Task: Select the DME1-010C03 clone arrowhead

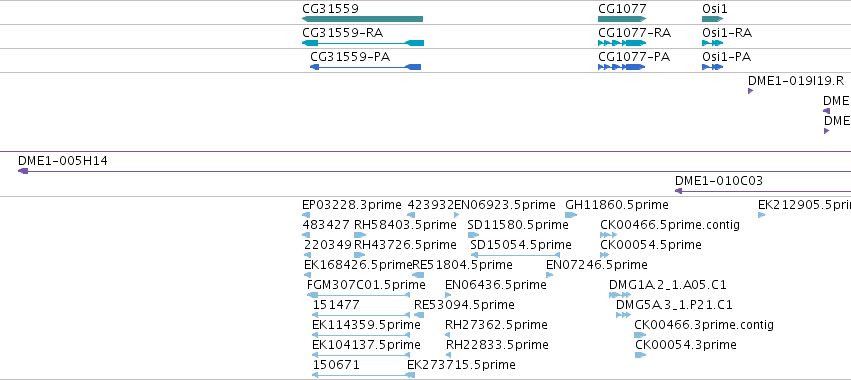Action: pyautogui.click(x=678, y=191)
